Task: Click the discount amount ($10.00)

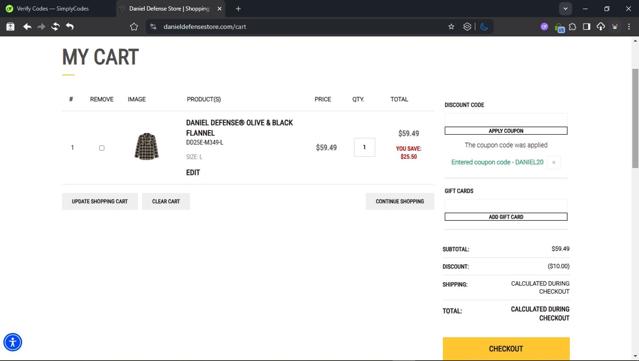Action: pyautogui.click(x=558, y=266)
